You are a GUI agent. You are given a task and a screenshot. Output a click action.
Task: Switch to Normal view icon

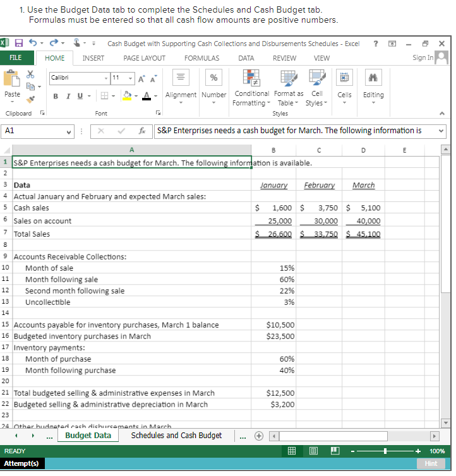click(x=292, y=451)
